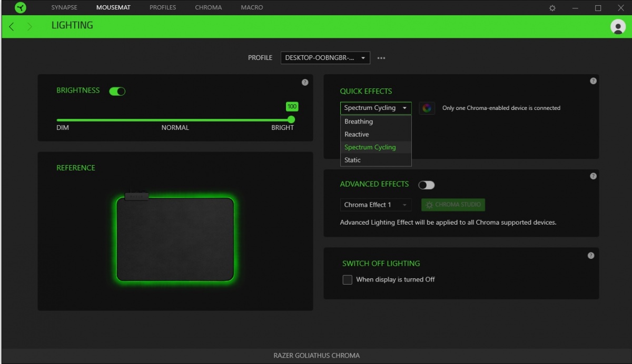Click the REFERENCE heading
632x364 pixels.
(76, 168)
